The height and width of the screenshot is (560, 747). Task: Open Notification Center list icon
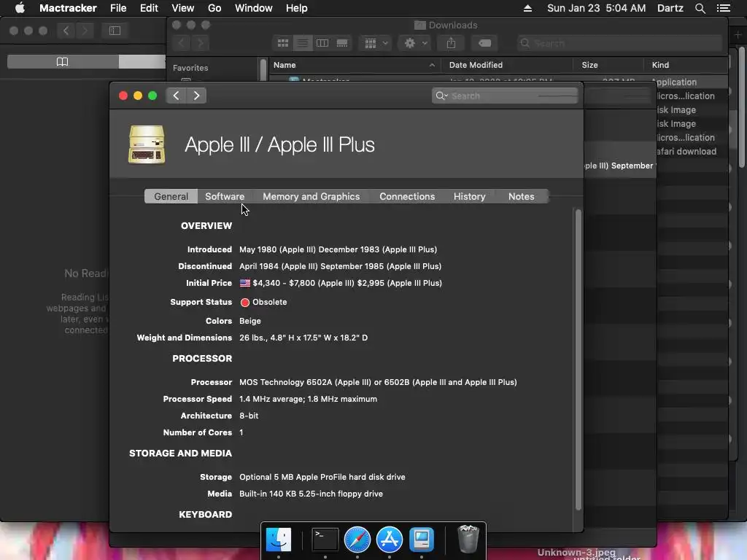723,8
